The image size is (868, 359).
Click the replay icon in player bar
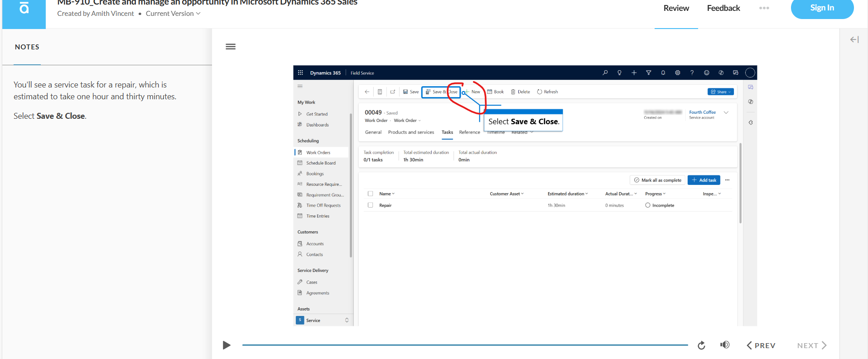pyautogui.click(x=701, y=345)
